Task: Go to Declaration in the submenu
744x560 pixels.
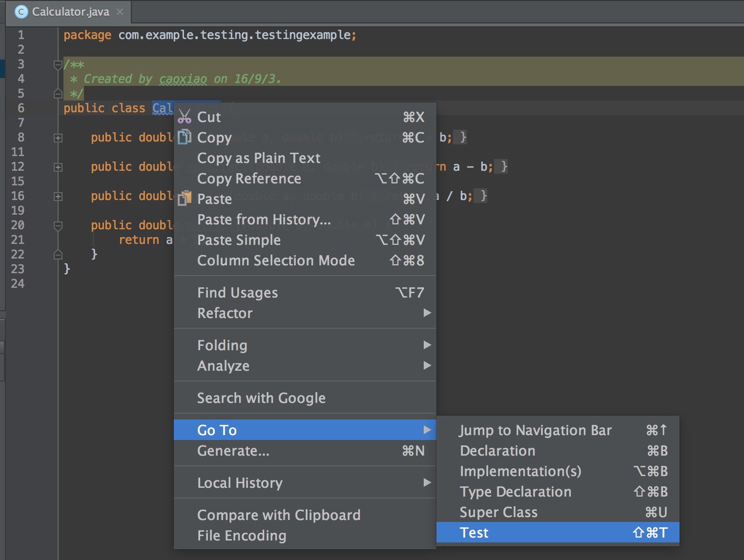Action: pyautogui.click(x=558, y=451)
